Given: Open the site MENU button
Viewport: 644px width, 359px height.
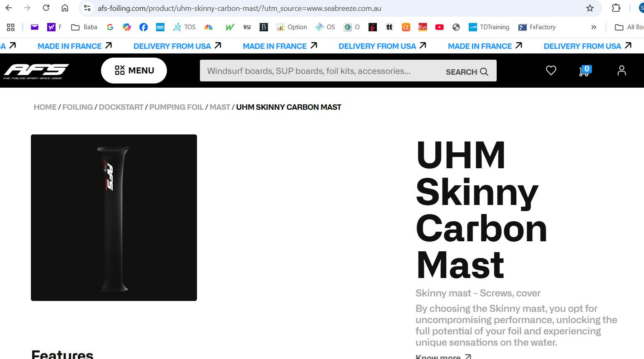Looking at the screenshot, I should pos(134,71).
